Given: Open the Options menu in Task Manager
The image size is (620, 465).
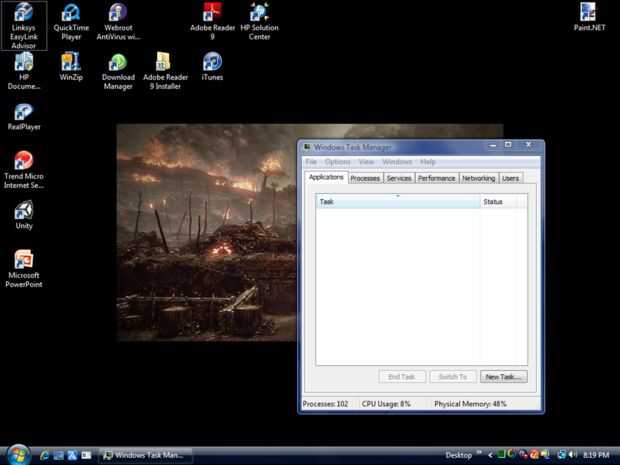Looking at the screenshot, I should (337, 162).
